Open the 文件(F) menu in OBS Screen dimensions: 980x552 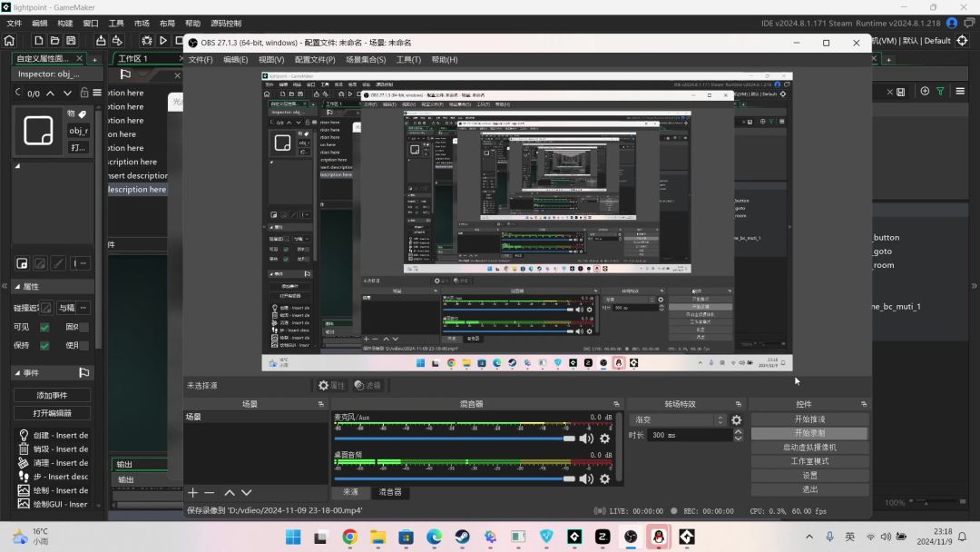coord(201,60)
